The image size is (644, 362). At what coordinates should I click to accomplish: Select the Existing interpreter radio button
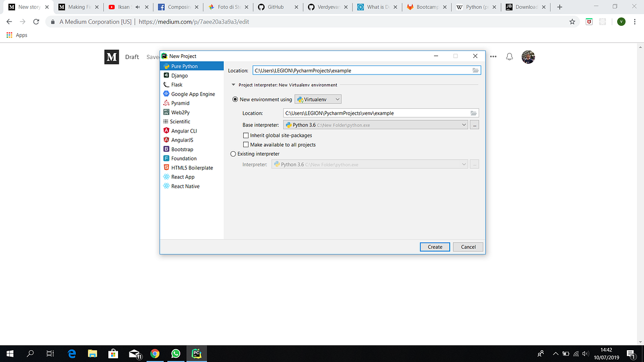(233, 153)
